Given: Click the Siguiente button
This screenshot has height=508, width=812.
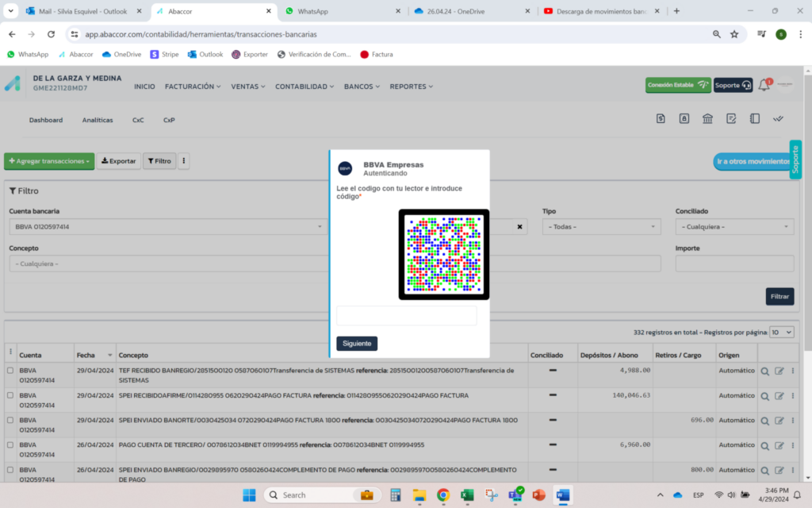Looking at the screenshot, I should click(x=357, y=344).
